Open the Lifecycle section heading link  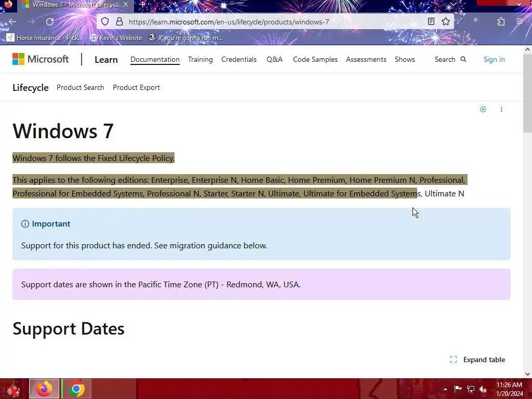31,87
